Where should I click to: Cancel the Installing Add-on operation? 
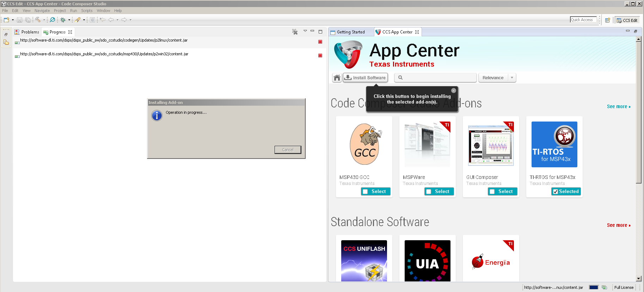pos(288,150)
